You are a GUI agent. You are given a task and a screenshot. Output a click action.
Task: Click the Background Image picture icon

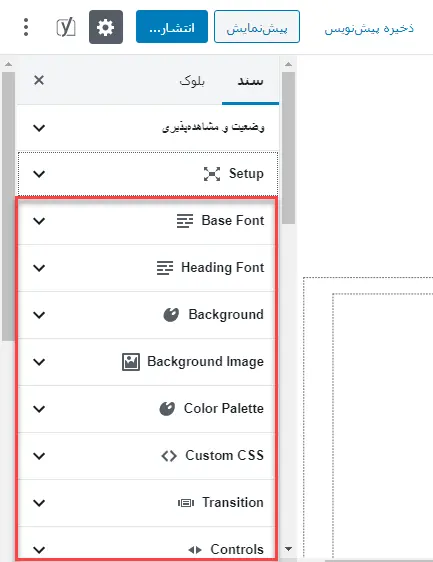(131, 362)
